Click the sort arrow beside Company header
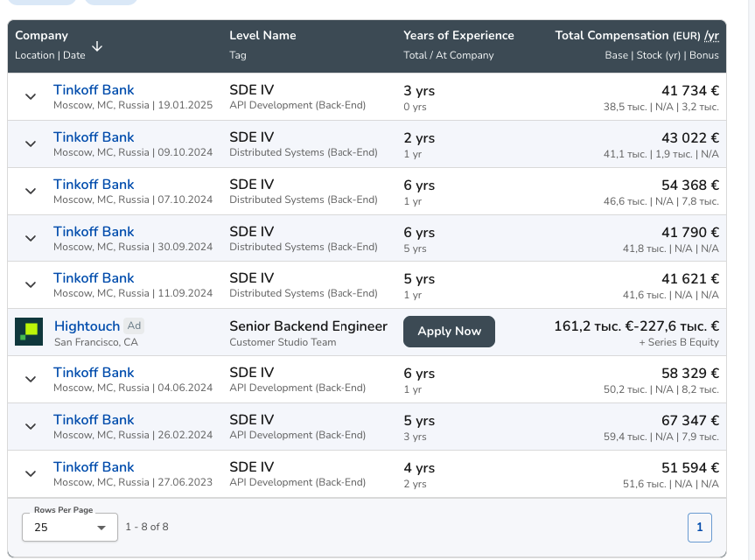Viewport: 755px width, 560px height. pos(97,46)
